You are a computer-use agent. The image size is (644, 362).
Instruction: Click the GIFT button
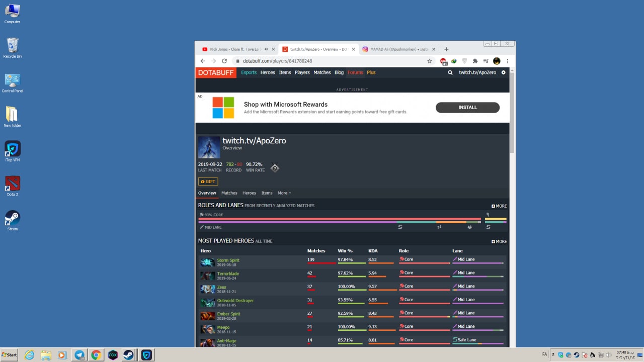[x=208, y=182]
